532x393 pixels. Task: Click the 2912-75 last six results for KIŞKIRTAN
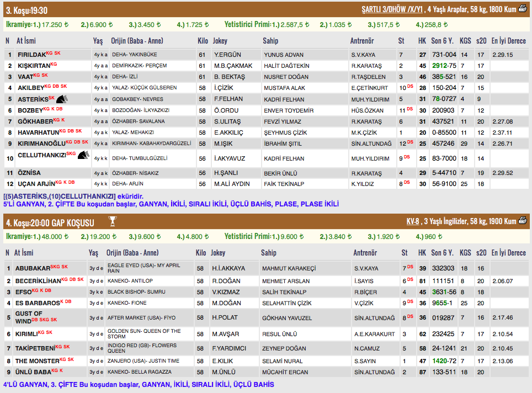coord(444,66)
